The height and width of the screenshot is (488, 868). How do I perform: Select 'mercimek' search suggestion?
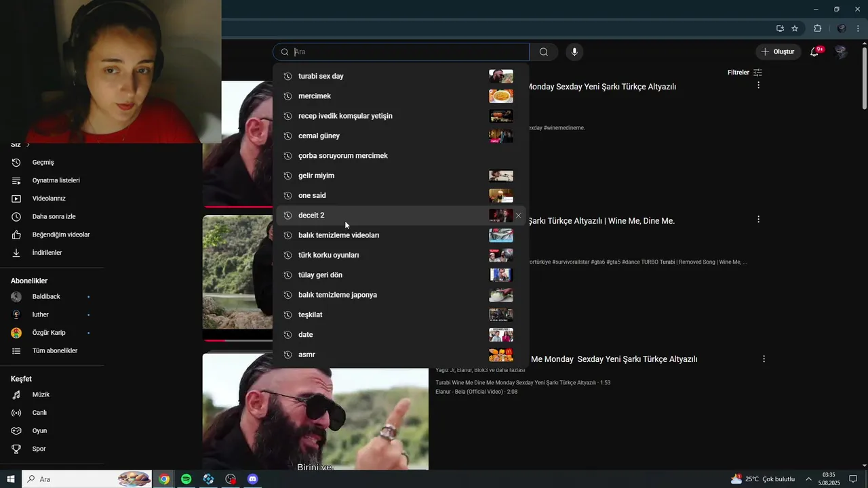pyautogui.click(x=401, y=96)
